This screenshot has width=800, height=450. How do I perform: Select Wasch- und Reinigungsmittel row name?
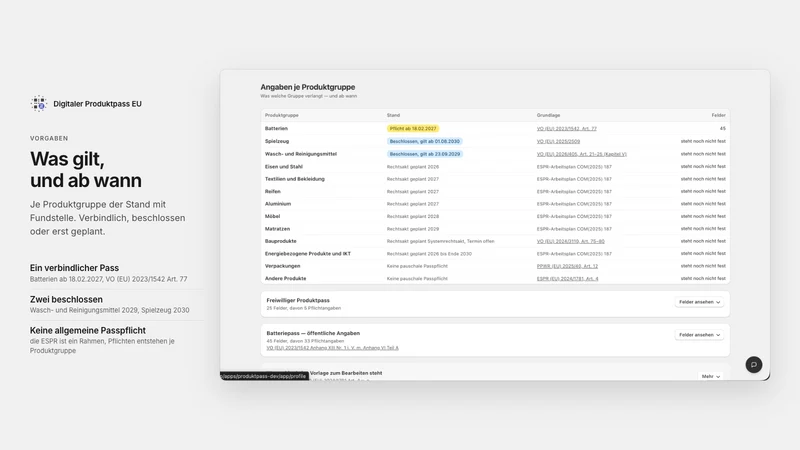coord(301,154)
